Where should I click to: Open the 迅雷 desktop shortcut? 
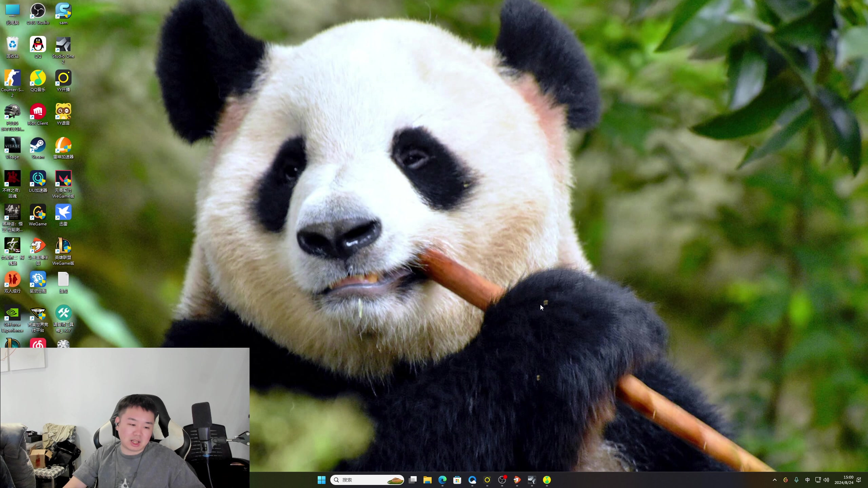(63, 215)
